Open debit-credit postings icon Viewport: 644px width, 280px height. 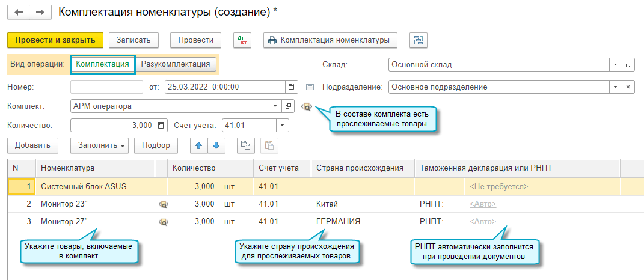click(x=242, y=40)
